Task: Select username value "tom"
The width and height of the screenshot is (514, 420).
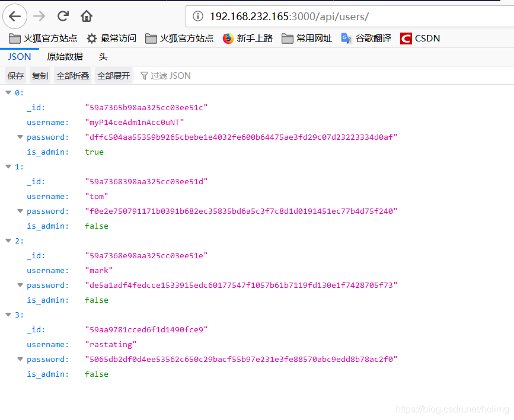Action: 97,197
